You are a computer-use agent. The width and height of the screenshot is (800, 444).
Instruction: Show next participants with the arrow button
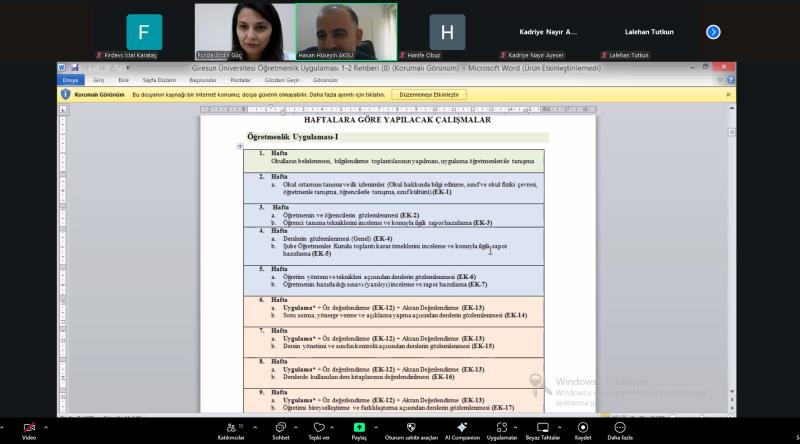tap(713, 32)
